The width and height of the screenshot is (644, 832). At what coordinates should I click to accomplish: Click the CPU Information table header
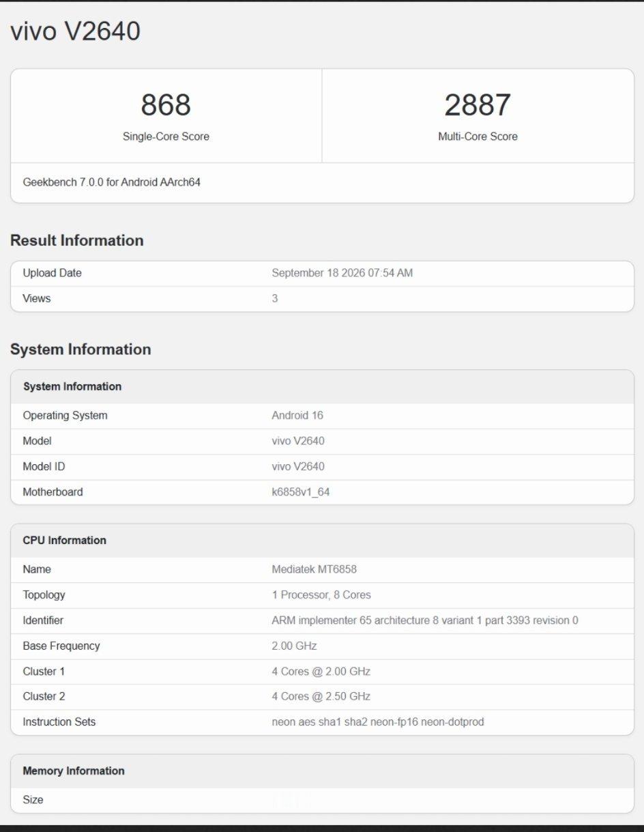point(64,541)
